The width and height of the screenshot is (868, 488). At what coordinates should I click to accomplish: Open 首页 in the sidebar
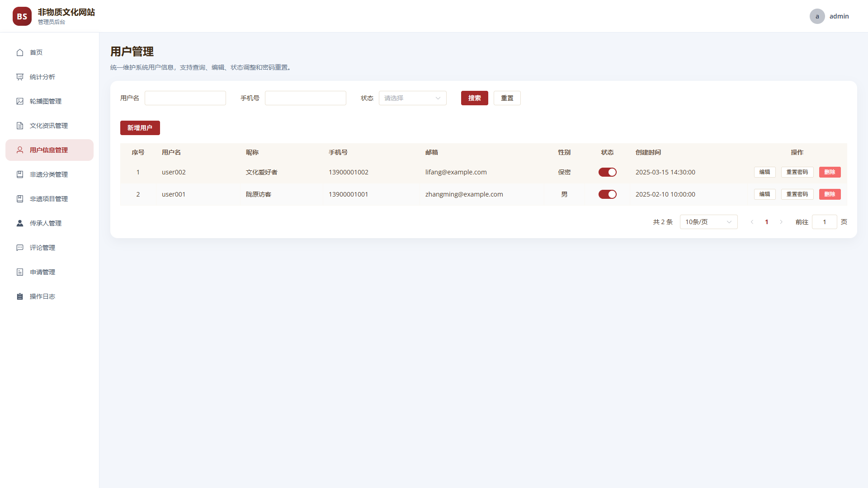(49, 52)
